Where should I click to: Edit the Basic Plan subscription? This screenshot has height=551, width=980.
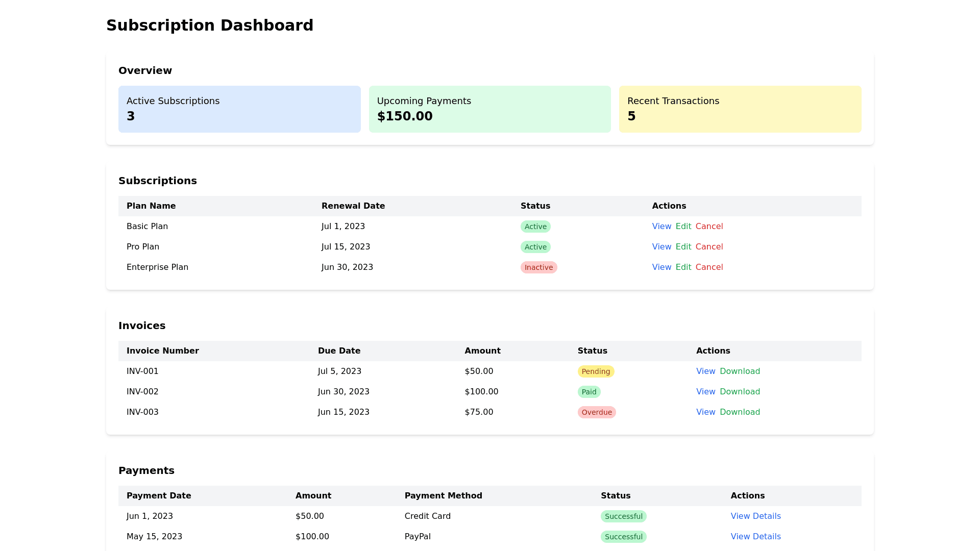683,227
